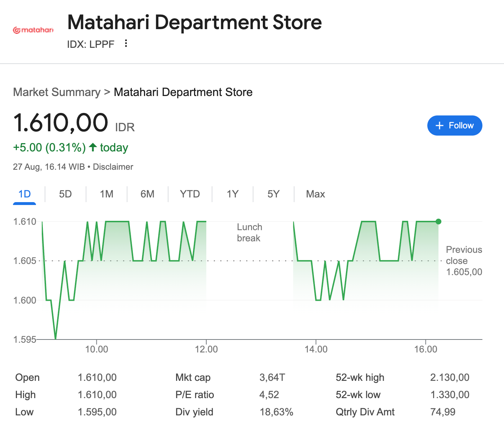Click the current price 1.610,00
Image resolution: width=504 pixels, height=433 pixels.
pos(60,123)
